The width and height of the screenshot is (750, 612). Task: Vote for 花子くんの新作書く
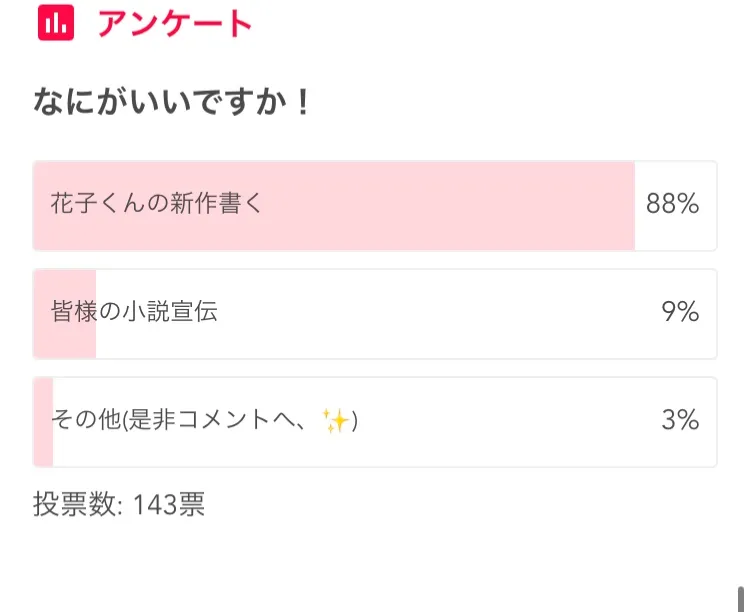coord(156,205)
